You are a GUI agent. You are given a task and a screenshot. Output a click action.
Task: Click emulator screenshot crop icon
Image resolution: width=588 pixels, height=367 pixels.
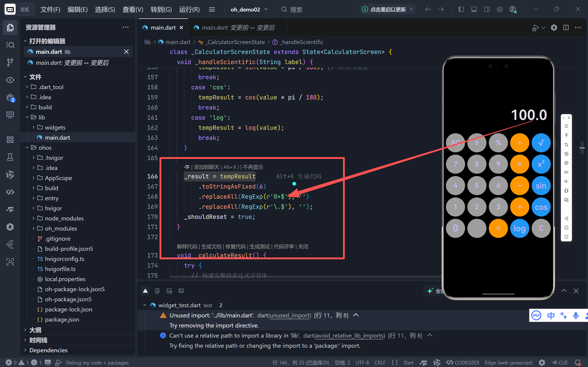point(566,145)
